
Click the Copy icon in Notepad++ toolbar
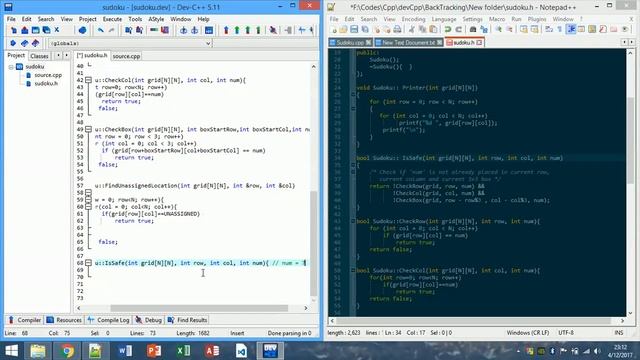[422, 29]
